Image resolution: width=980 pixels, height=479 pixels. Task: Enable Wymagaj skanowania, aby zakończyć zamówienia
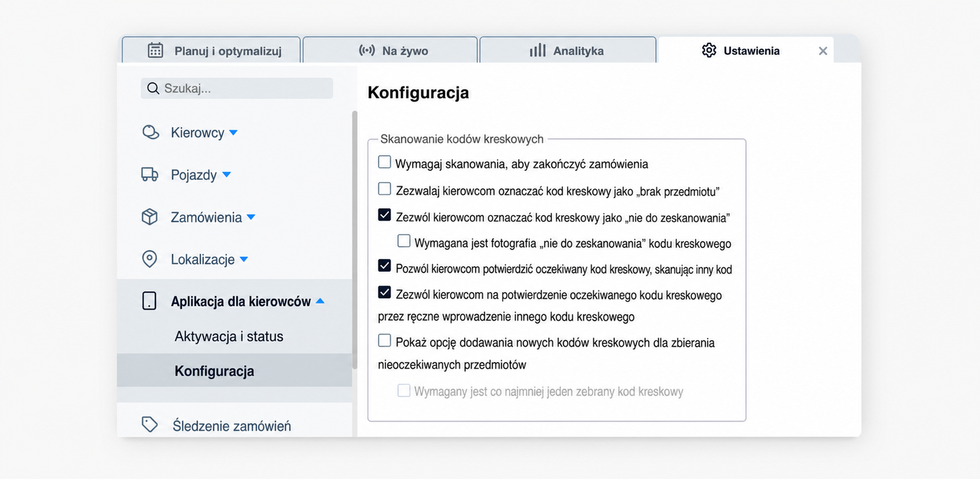click(384, 162)
